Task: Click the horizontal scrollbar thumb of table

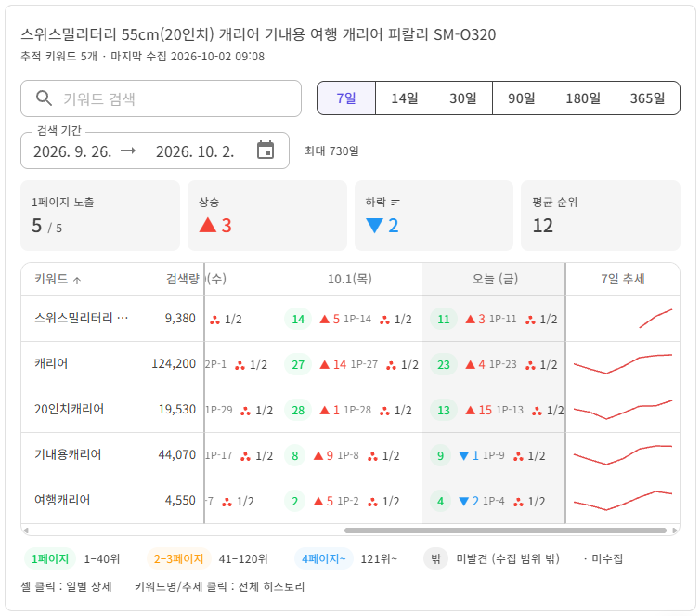Action: pyautogui.click(x=505, y=531)
